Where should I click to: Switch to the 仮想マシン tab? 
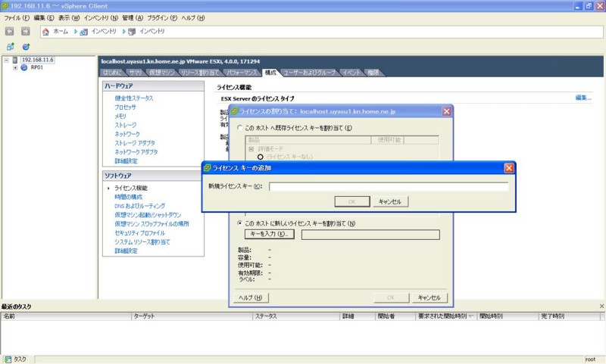click(x=161, y=73)
